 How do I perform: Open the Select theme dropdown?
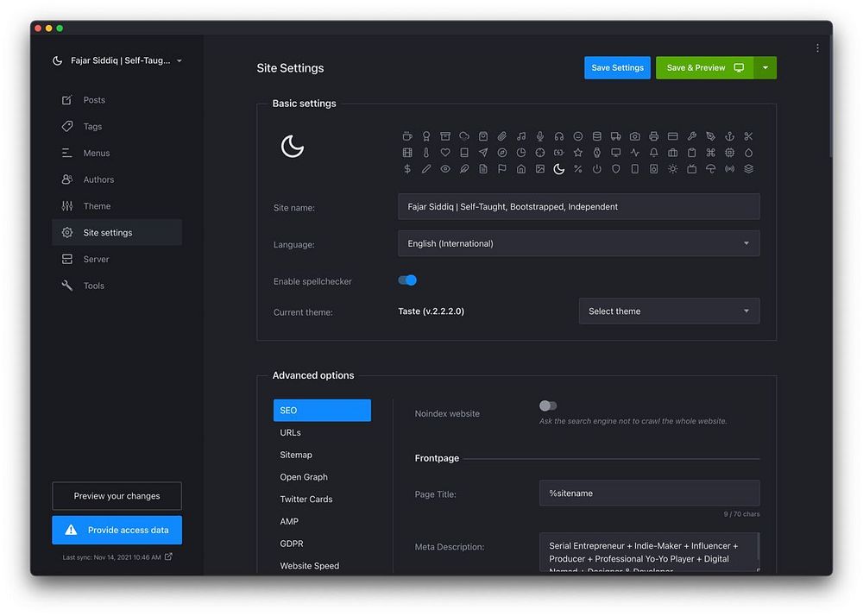click(x=670, y=311)
